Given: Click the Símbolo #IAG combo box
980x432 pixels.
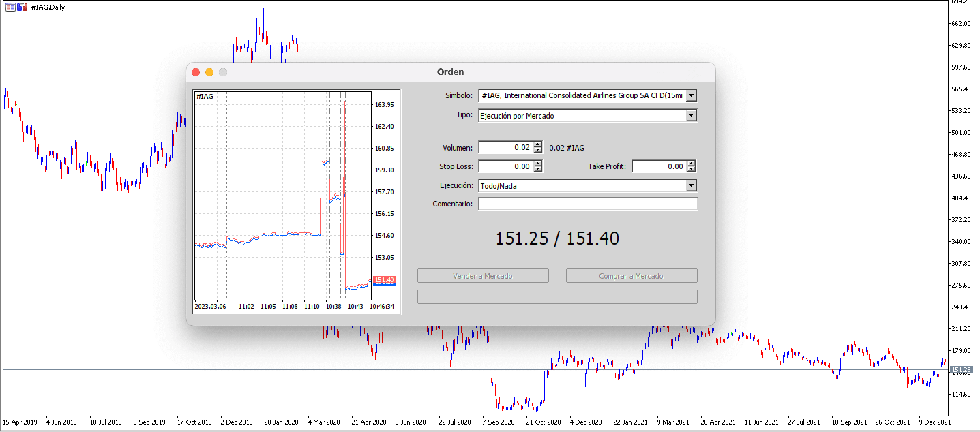Looking at the screenshot, I should pyautogui.click(x=588, y=95).
